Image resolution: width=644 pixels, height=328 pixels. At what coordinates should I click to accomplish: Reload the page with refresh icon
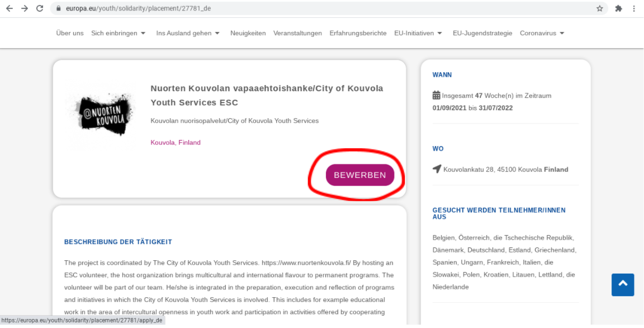point(40,8)
